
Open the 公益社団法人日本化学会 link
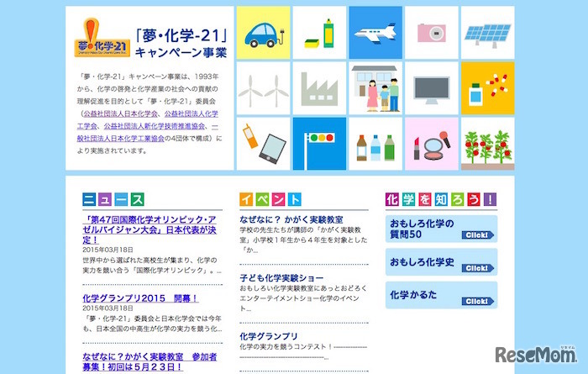pyautogui.click(x=121, y=113)
